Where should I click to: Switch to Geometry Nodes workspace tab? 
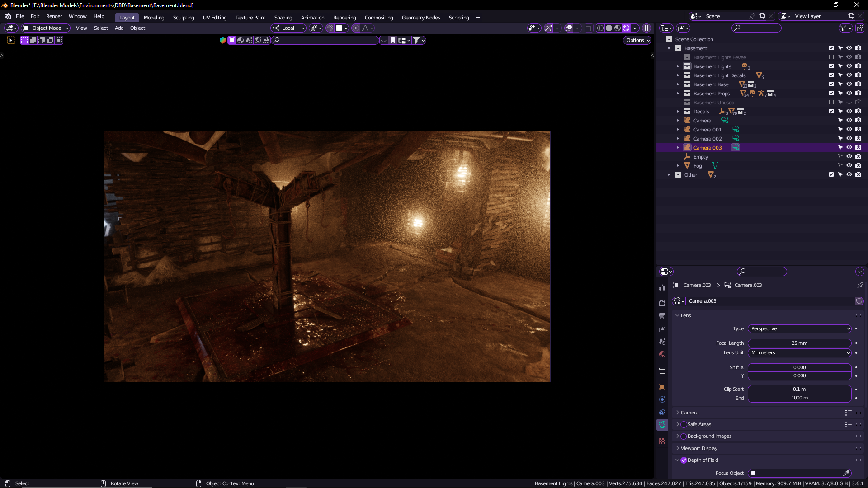420,18
